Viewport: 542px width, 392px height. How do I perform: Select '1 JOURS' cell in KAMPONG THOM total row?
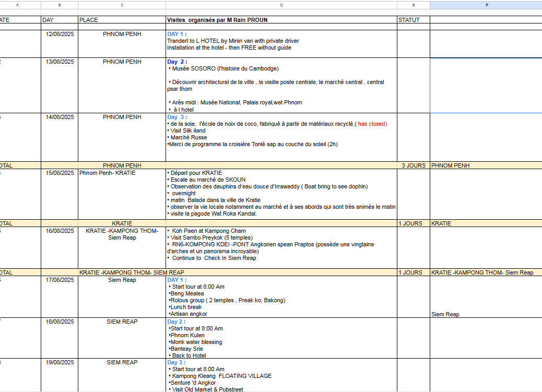coord(414,272)
